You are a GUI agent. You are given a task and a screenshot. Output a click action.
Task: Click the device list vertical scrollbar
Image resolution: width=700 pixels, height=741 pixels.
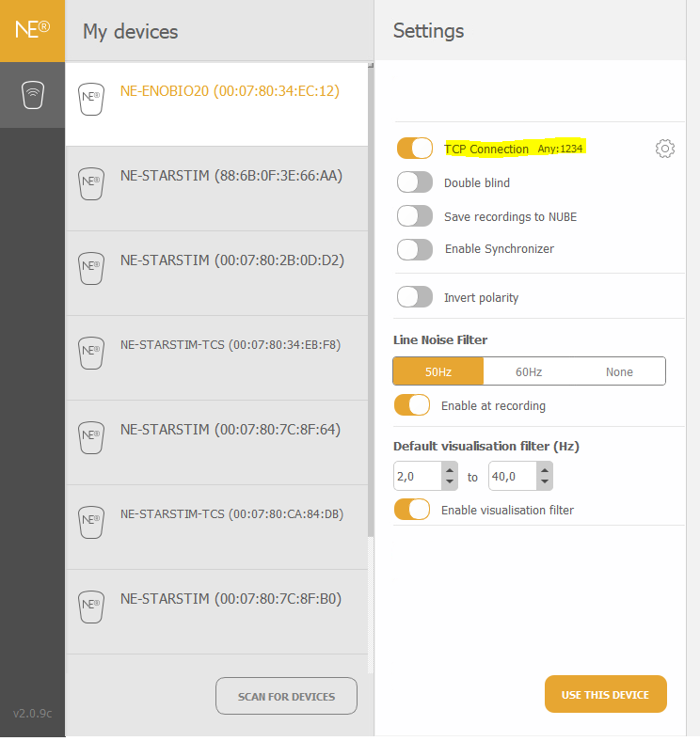click(x=371, y=301)
